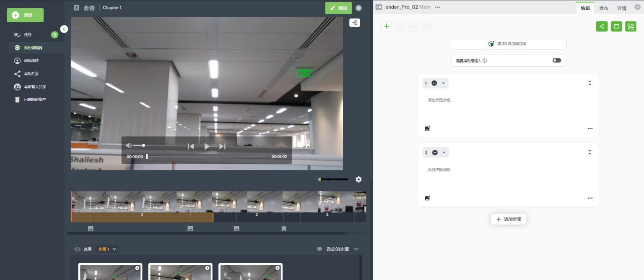Image resolution: width=644 pixels, height=280 pixels.
Task: Click the green window preview icon button
Action: tap(616, 26)
